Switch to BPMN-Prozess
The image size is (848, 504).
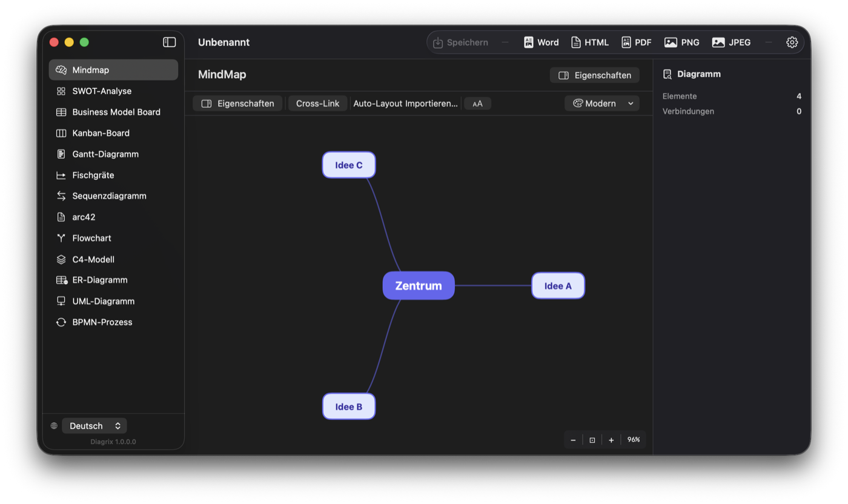click(x=113, y=322)
